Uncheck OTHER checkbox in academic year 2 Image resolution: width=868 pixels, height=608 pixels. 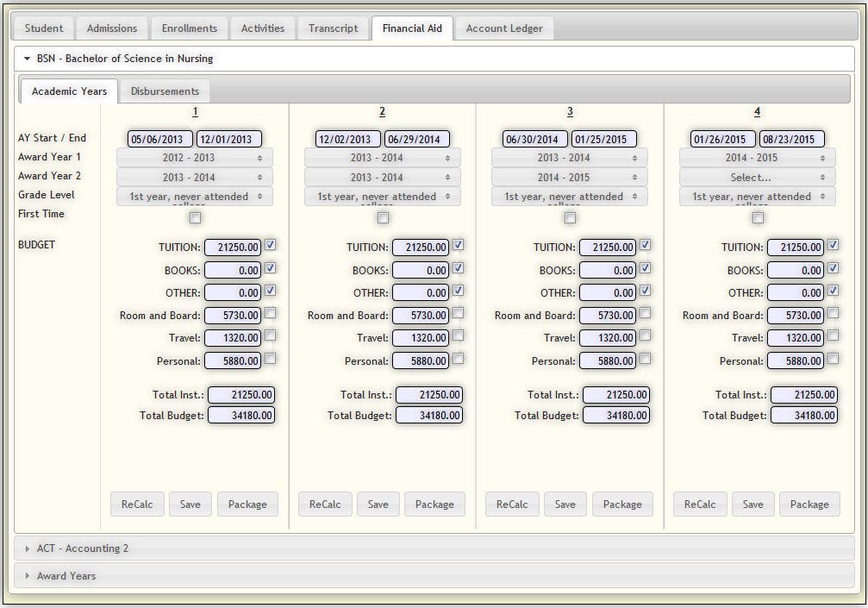(458, 290)
